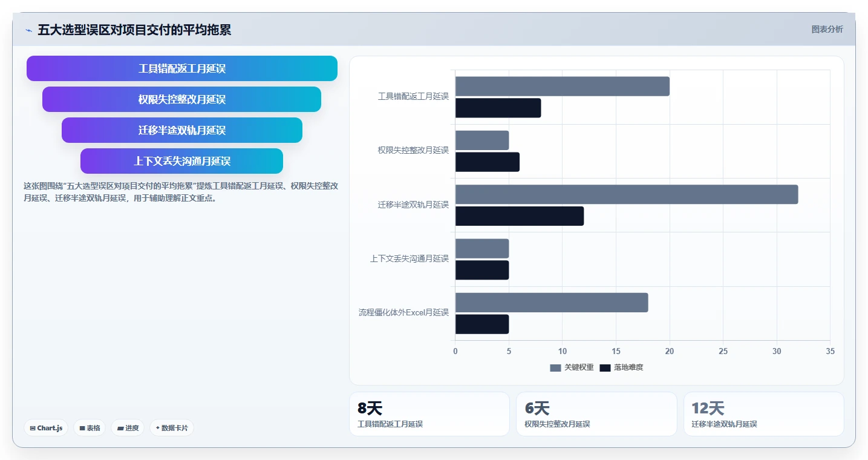
Task: Click the 落地难度 bar for 流程僵化体外Excel月延误
Action: pyautogui.click(x=482, y=324)
